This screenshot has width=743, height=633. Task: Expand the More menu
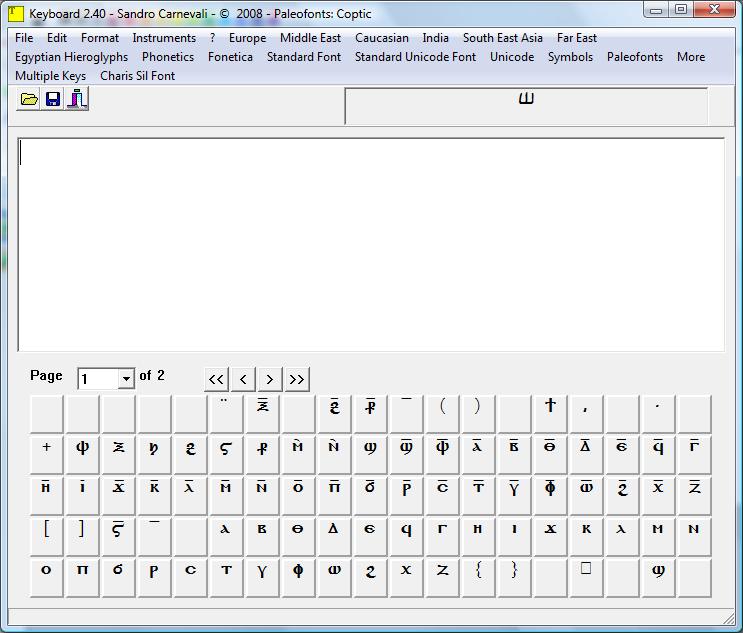pos(691,57)
